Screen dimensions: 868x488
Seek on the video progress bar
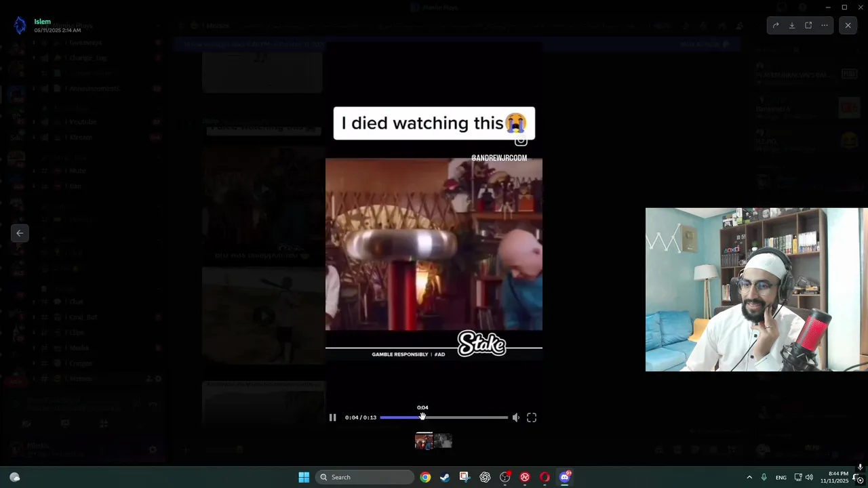tap(443, 418)
